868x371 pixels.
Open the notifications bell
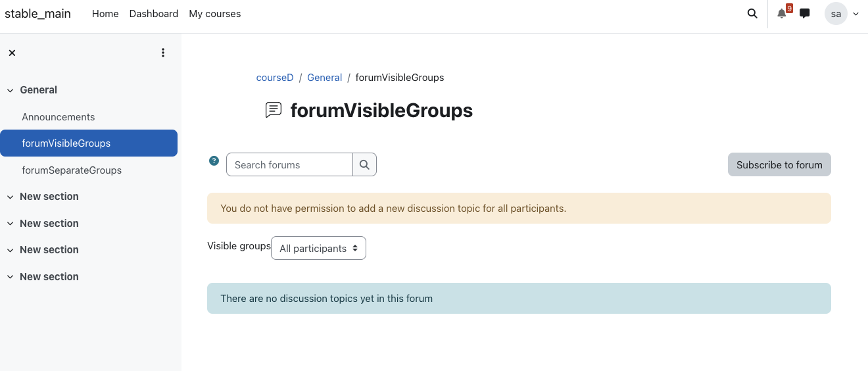coord(781,14)
